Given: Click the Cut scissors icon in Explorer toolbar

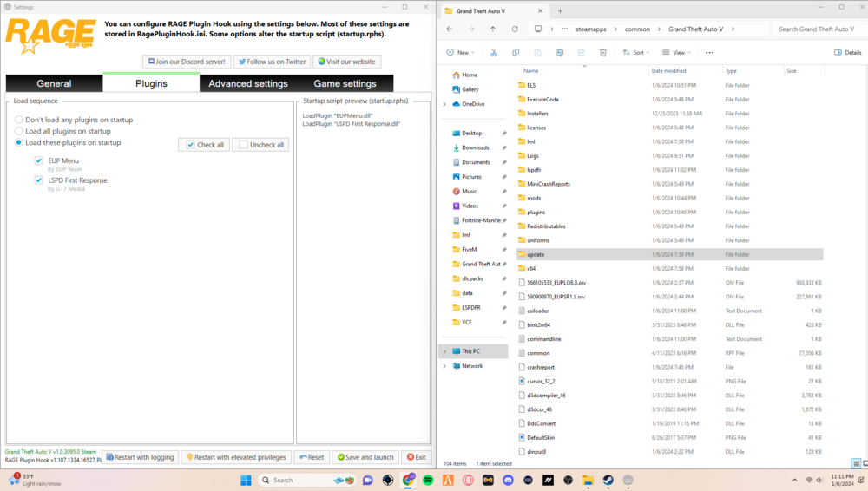Looking at the screenshot, I should (x=493, y=53).
